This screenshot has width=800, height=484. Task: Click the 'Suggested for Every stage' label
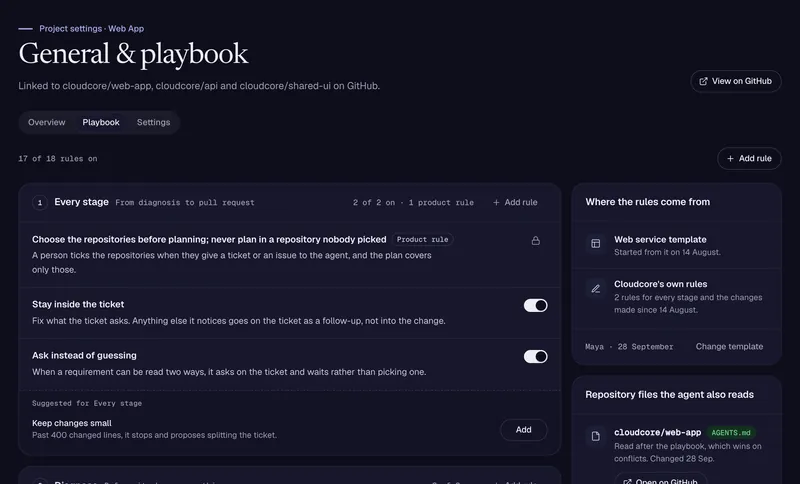pyautogui.click(x=87, y=403)
